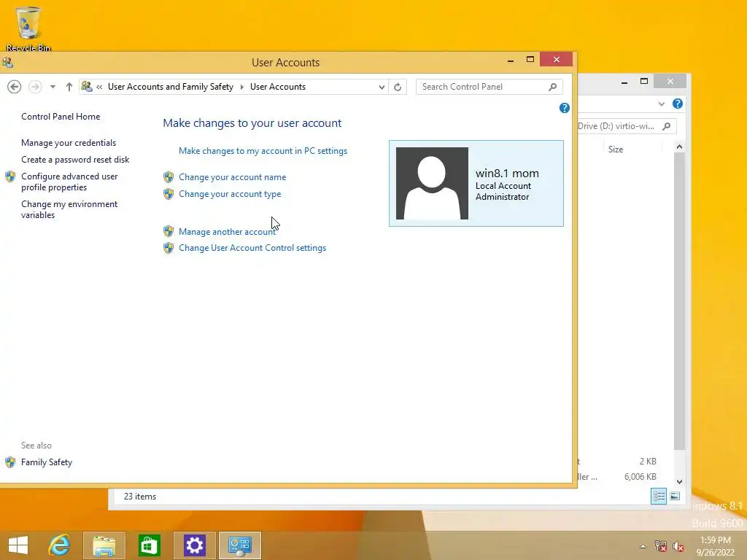Click the search magnifier in Control Panel
The image size is (747, 560).
pyautogui.click(x=553, y=87)
